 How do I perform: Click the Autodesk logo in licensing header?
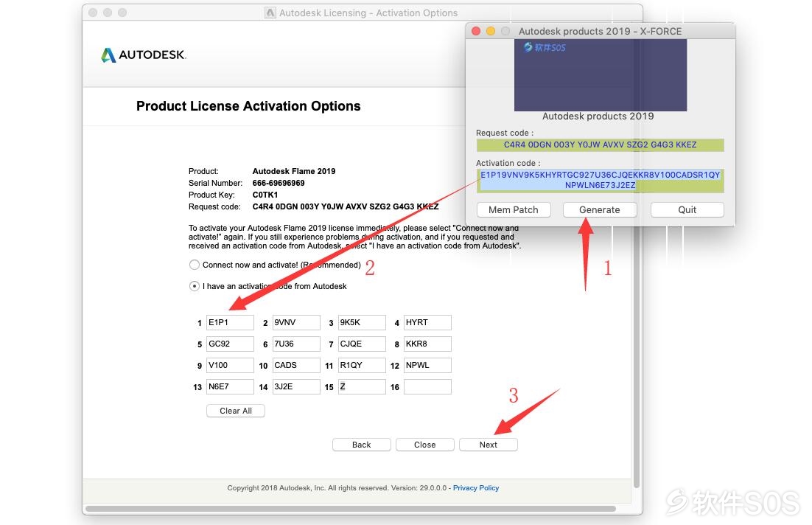(x=144, y=55)
